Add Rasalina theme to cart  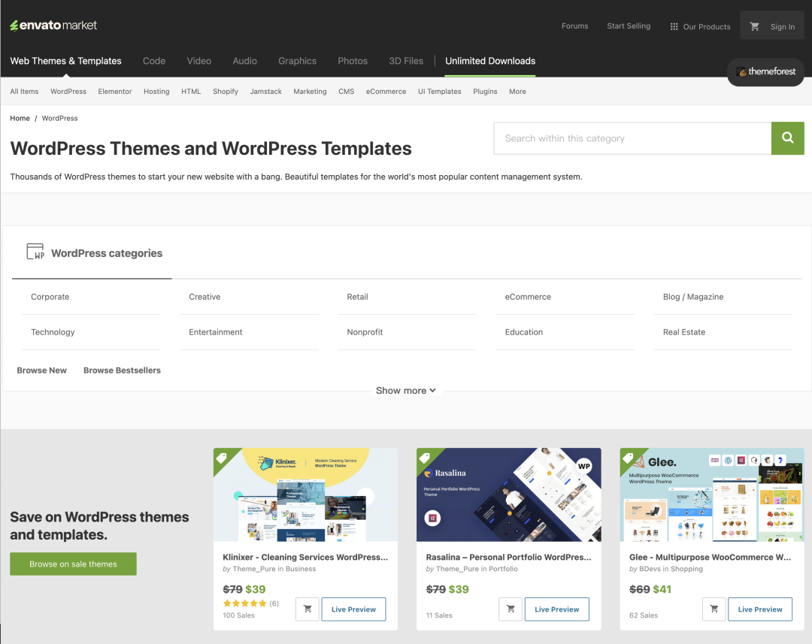point(511,609)
